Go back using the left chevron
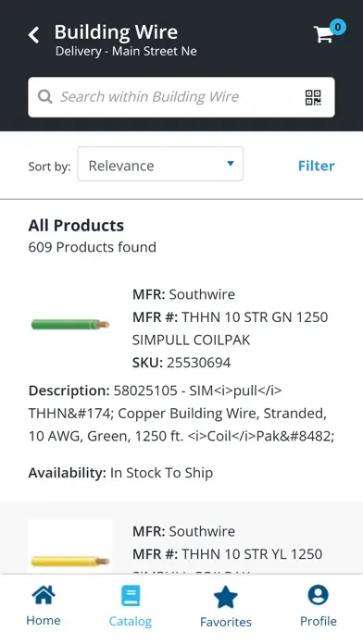Screen dimensions: 363x644 click(33, 35)
